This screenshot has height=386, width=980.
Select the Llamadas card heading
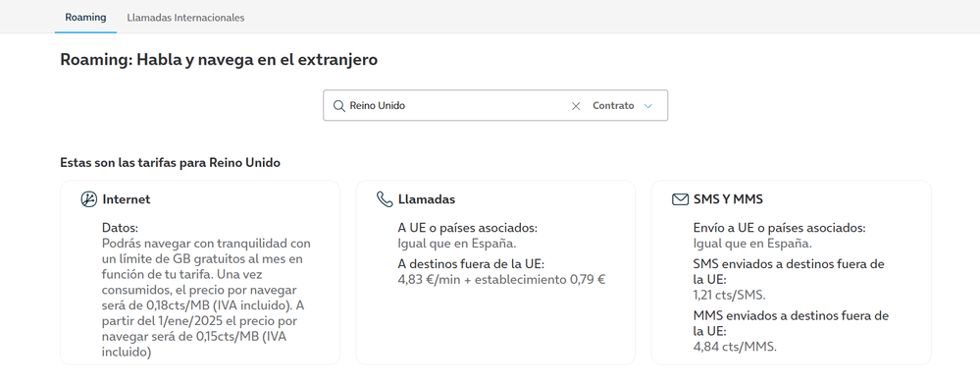click(427, 199)
